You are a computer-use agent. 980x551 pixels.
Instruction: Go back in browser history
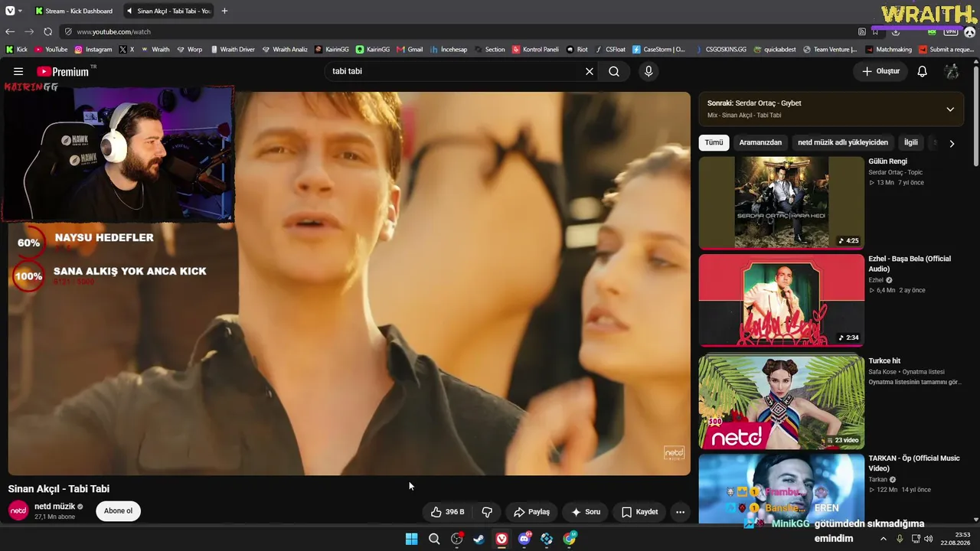pyautogui.click(x=10, y=31)
